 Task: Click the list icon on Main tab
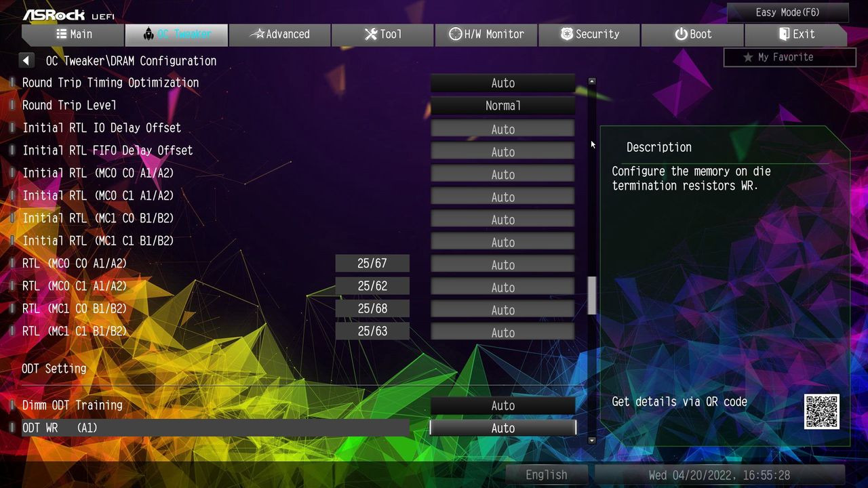tap(62, 34)
